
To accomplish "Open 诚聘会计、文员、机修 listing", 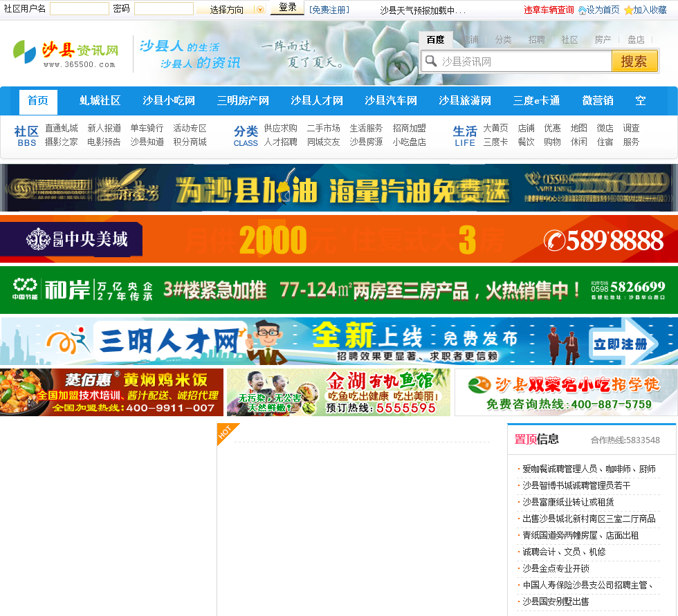I will (564, 552).
